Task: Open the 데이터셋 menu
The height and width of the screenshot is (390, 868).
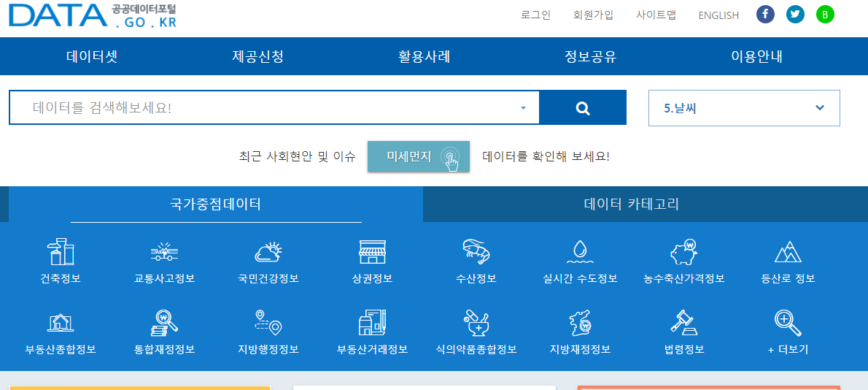Action: (92, 56)
